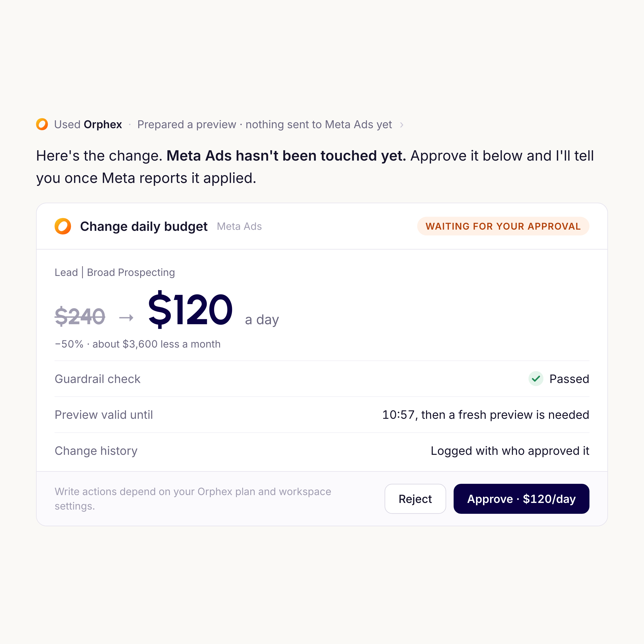The width and height of the screenshot is (644, 644).
Task: Click the Orphex icon in the card header
Action: coord(63,226)
